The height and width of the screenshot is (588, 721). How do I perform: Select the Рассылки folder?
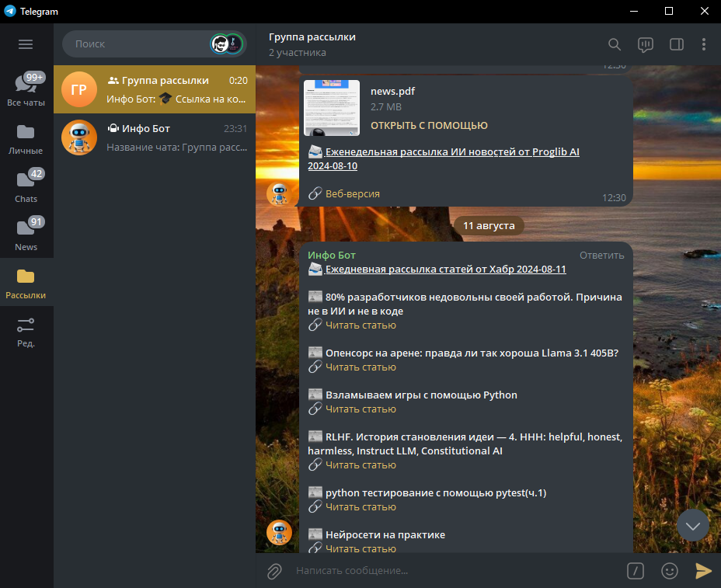tap(26, 282)
